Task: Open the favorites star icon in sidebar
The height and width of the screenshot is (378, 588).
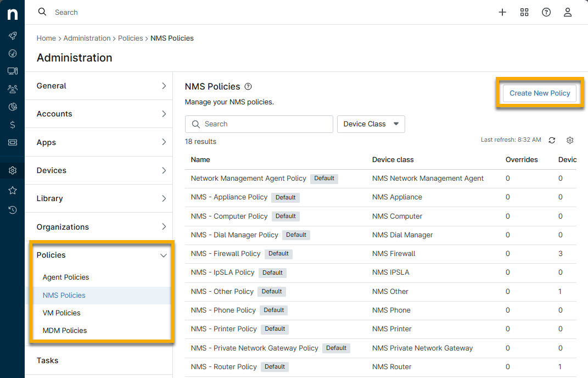Action: [x=13, y=190]
